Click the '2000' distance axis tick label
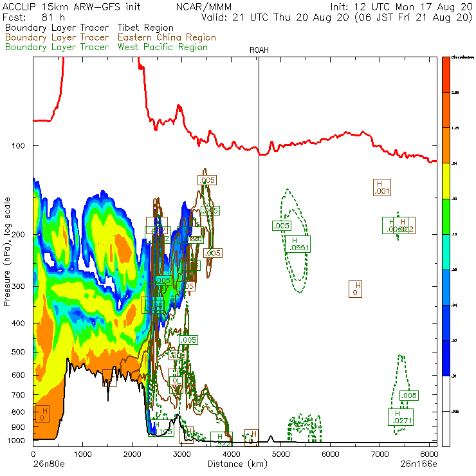The width and height of the screenshot is (476, 476). click(132, 454)
